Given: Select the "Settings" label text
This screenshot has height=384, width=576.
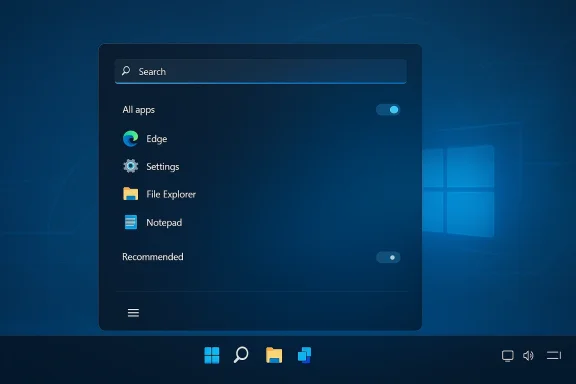Looking at the screenshot, I should pyautogui.click(x=163, y=167).
